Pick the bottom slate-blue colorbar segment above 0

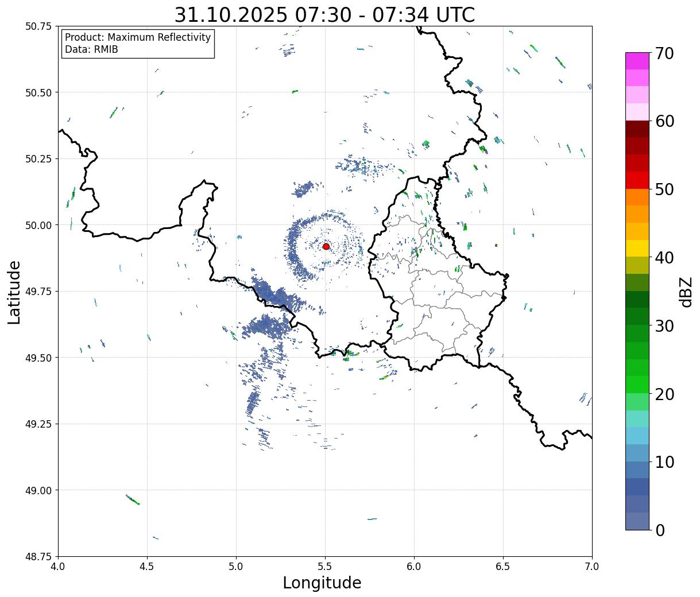pyautogui.click(x=637, y=521)
